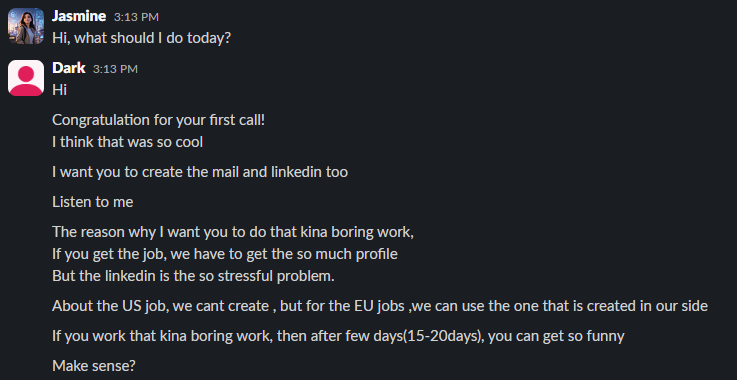Select the message 'Hi, what should I do today?'
Screen dimensions: 737x380
[141, 38]
